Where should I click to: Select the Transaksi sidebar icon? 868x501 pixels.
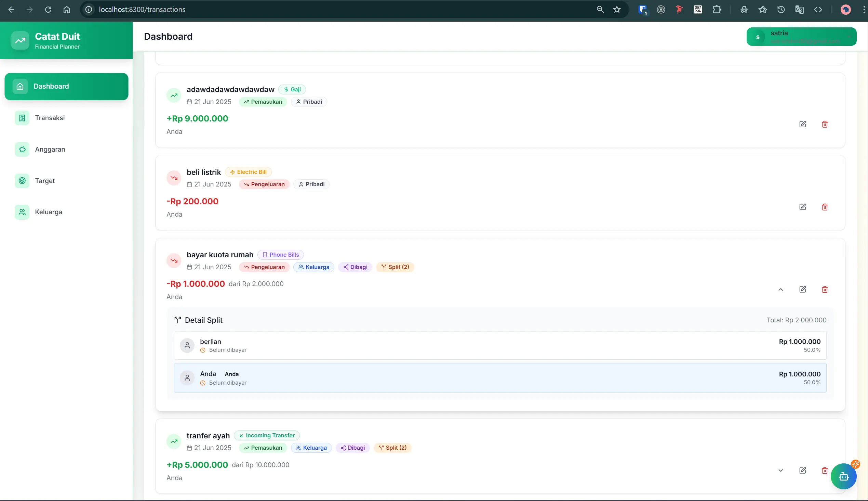tap(22, 118)
